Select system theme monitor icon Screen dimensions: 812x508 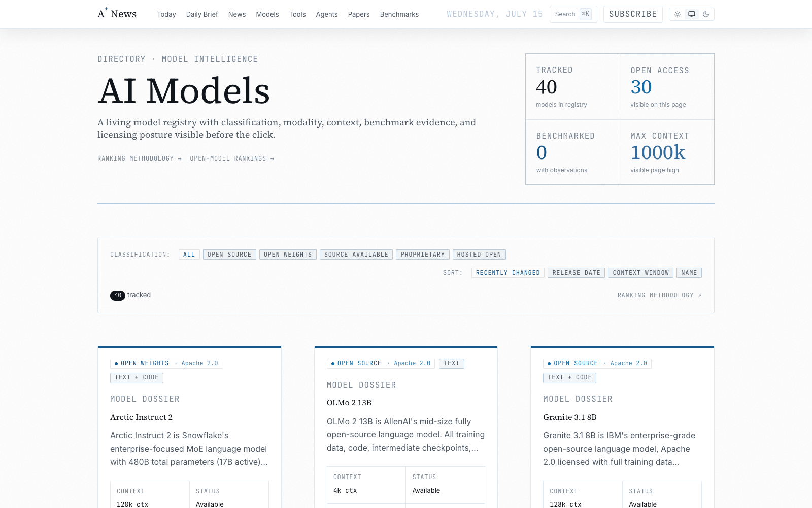(692, 14)
